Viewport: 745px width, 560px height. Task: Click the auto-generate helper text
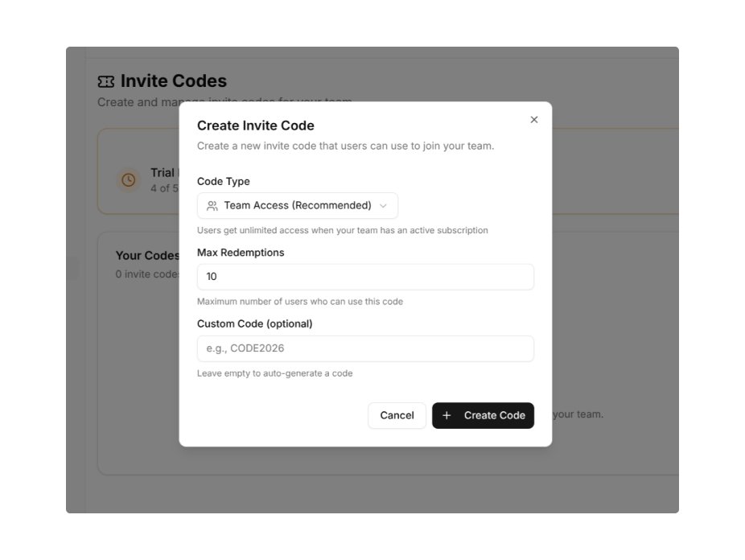274,373
